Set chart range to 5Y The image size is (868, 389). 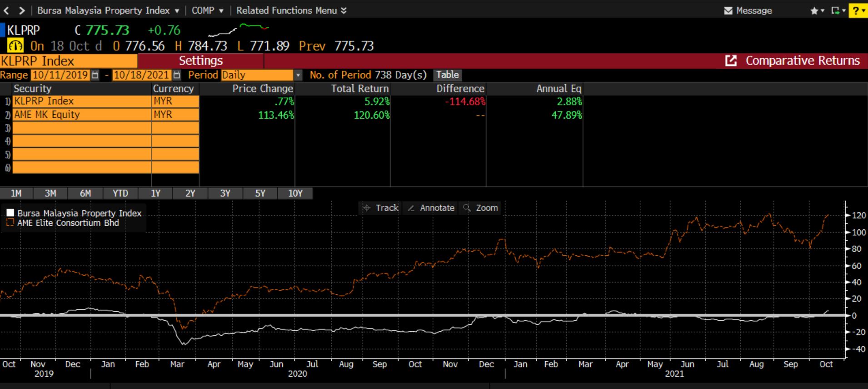click(260, 193)
